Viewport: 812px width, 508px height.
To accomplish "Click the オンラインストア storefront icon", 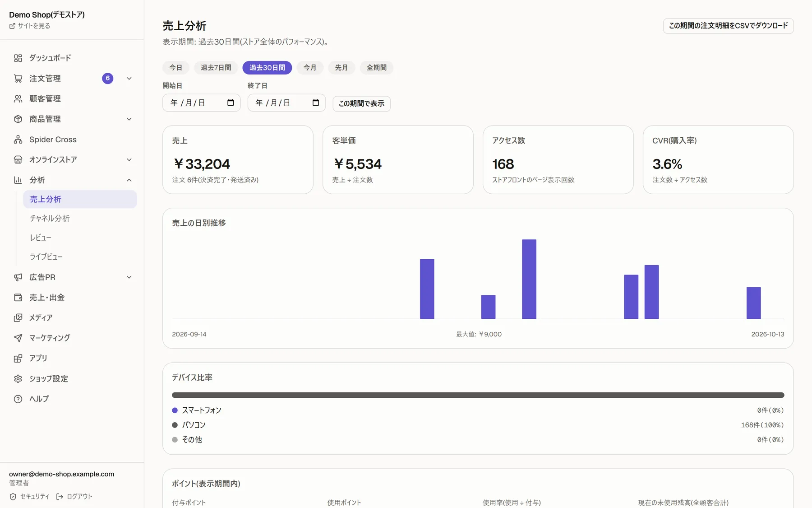I will coord(18,160).
